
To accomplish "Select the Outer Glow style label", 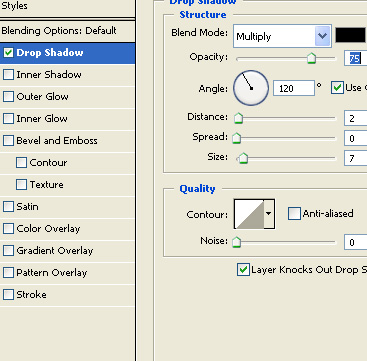I will 42,97.
